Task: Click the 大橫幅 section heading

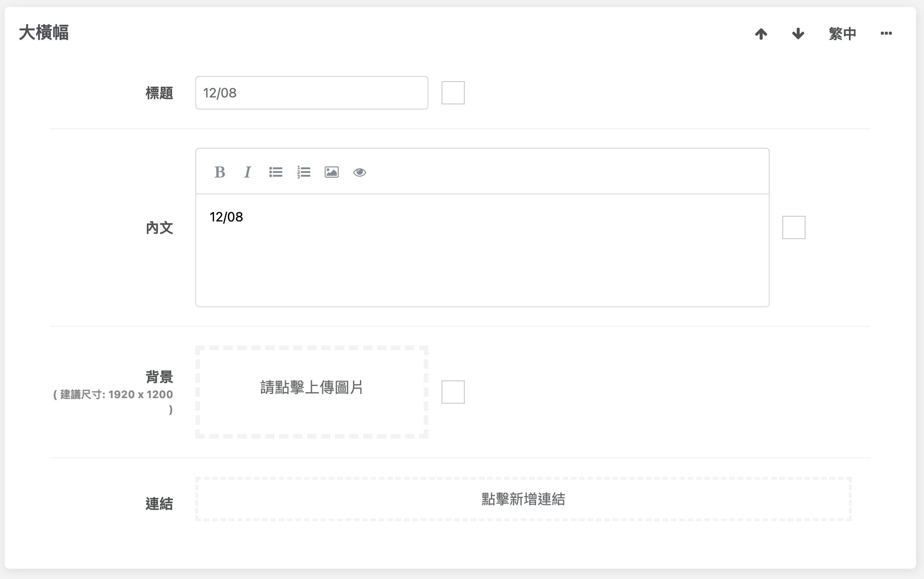Action: point(44,33)
